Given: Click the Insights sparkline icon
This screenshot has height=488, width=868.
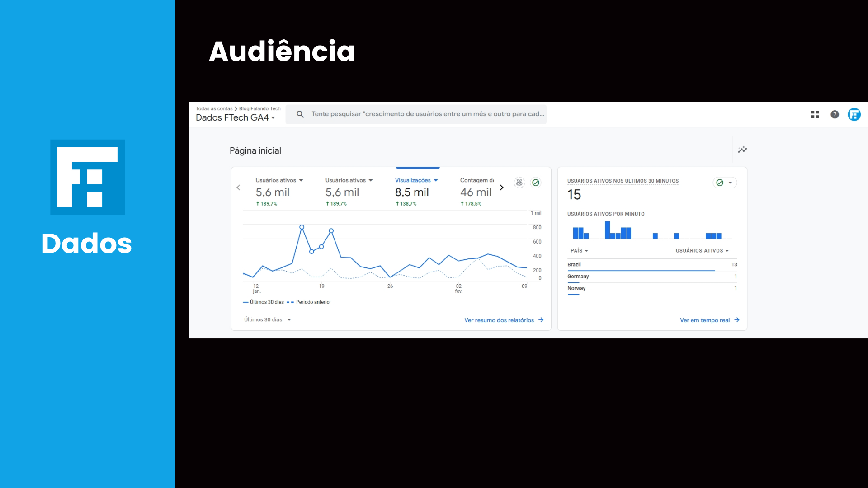Looking at the screenshot, I should tap(742, 150).
